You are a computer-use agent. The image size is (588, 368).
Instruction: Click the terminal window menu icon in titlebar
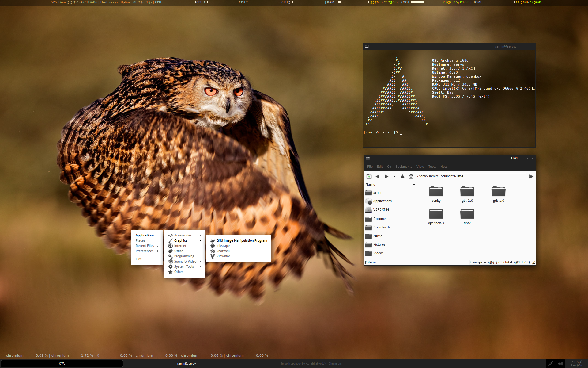[367, 47]
